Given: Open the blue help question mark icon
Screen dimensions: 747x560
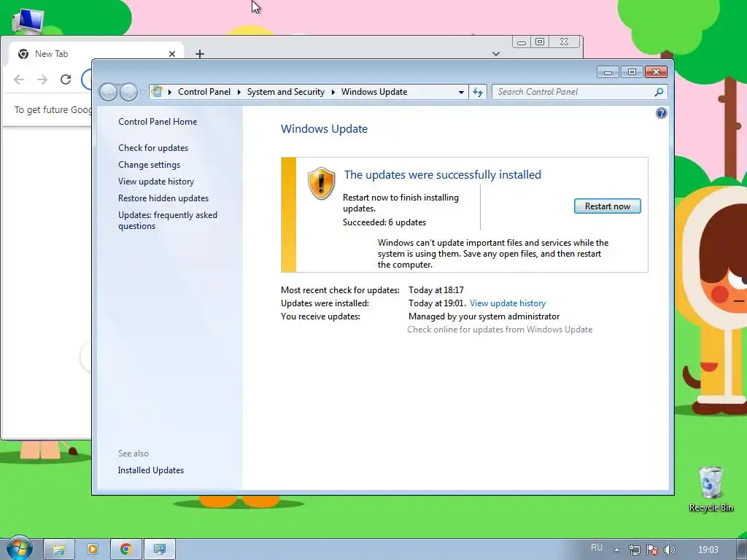Looking at the screenshot, I should (661, 113).
